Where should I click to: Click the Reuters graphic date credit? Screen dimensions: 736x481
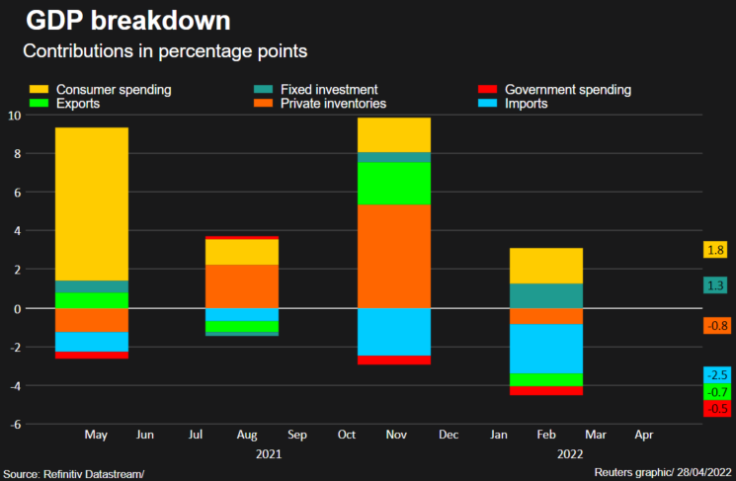click(x=662, y=472)
